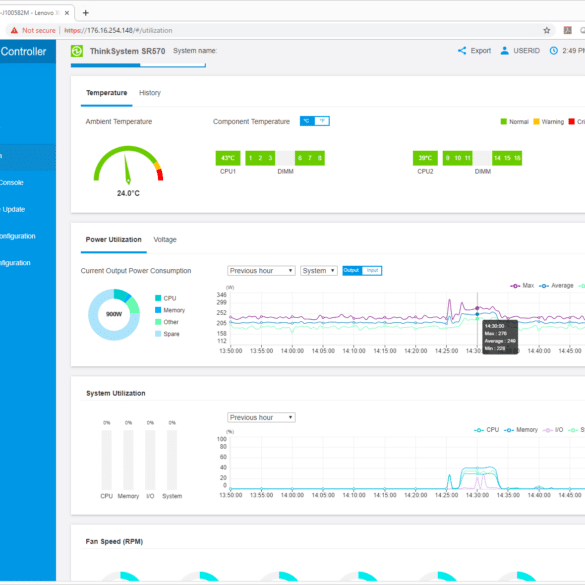Click the Other color swatch in power legend

(x=158, y=322)
